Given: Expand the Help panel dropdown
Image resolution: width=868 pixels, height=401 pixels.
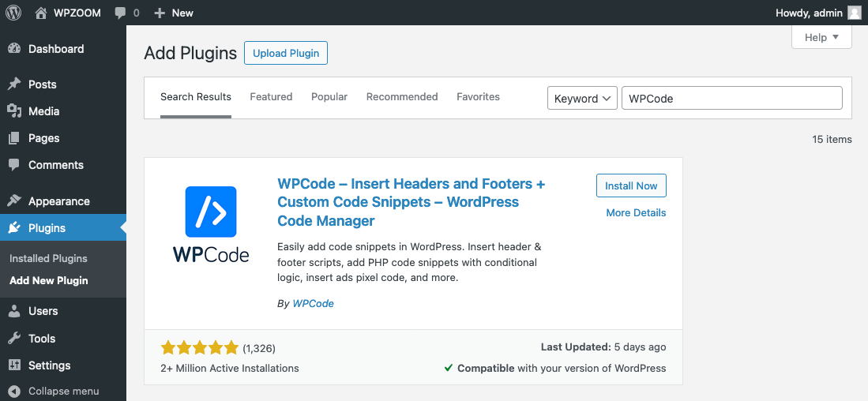Looking at the screenshot, I should [821, 37].
